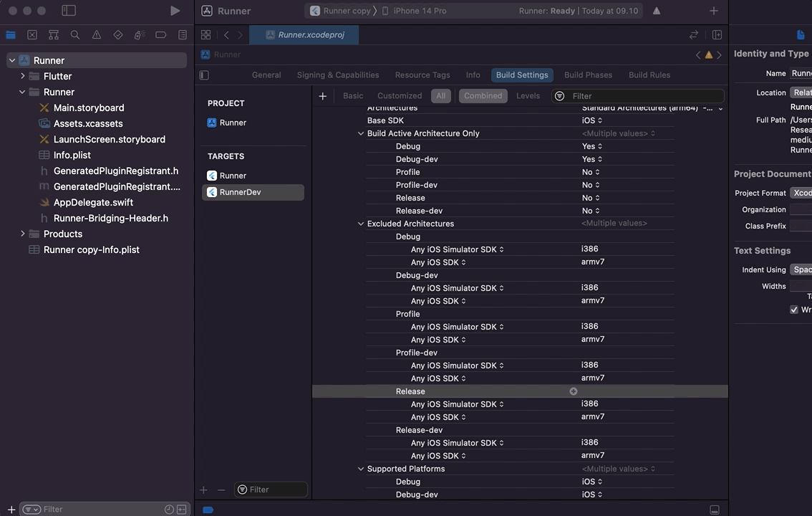The height and width of the screenshot is (516, 812).
Task: Collapse the Runner project root
Action: point(12,61)
